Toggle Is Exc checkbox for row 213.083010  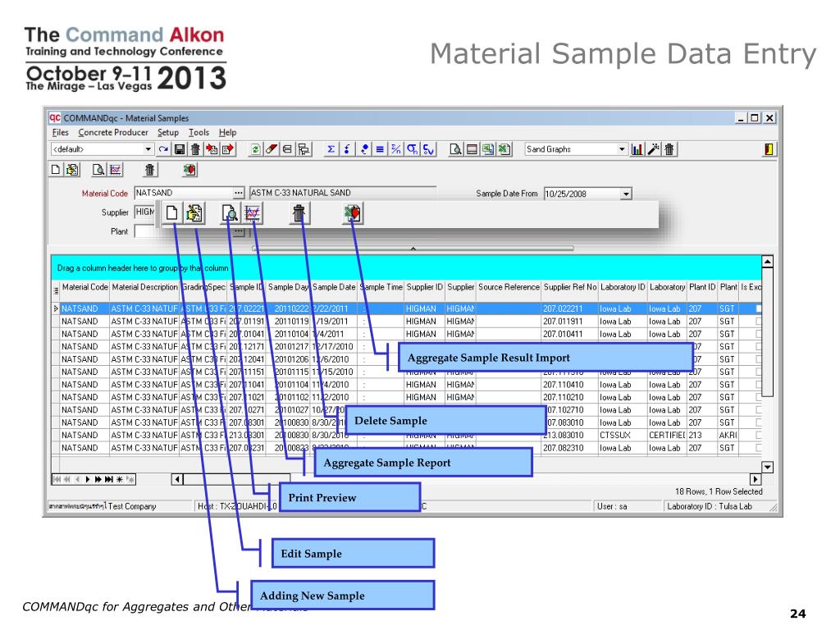tap(758, 435)
